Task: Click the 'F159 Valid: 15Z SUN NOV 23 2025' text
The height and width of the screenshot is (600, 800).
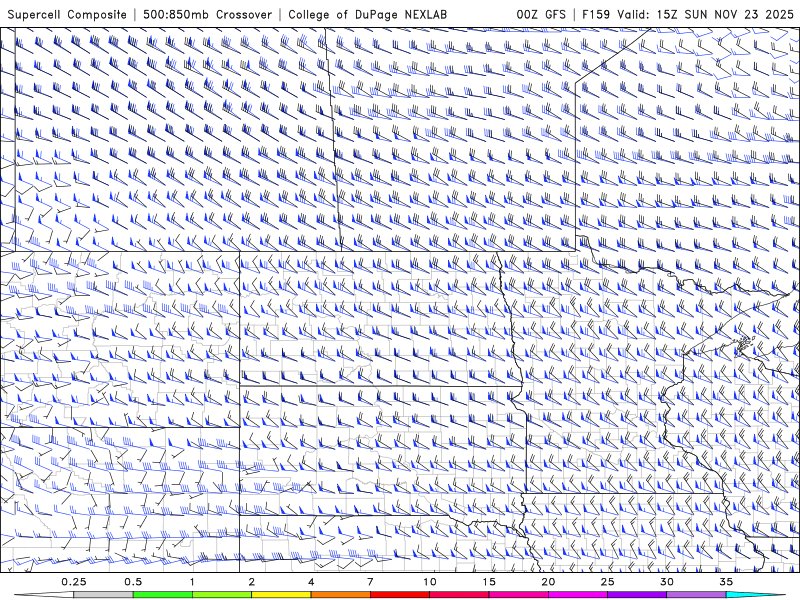Action: point(688,15)
